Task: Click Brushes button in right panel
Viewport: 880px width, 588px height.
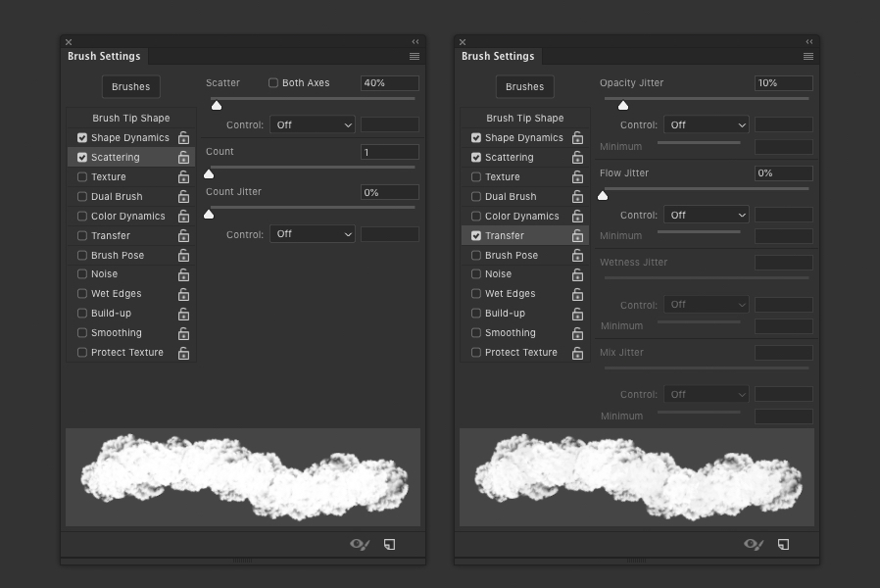Action: click(x=524, y=86)
